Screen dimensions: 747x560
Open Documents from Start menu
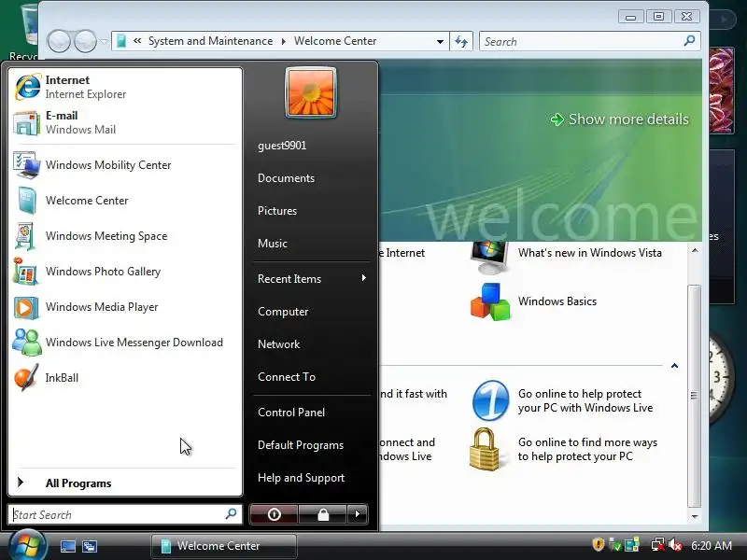pos(286,178)
